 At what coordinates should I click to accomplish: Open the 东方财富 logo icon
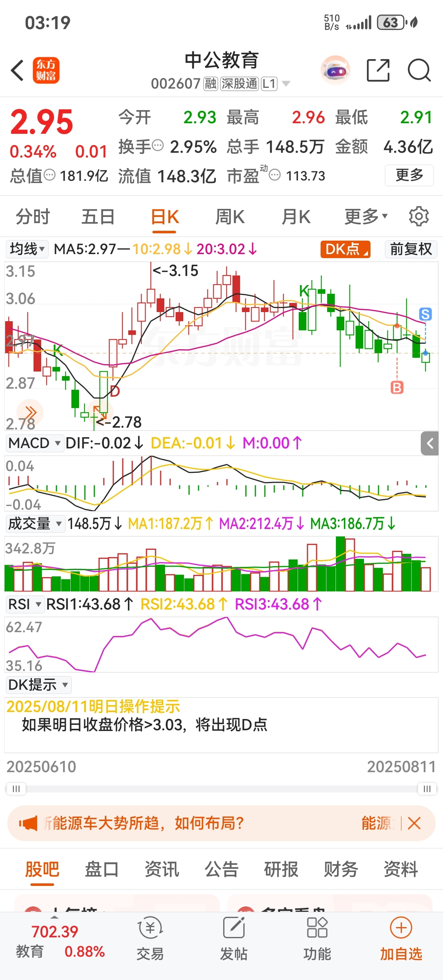tap(46, 70)
